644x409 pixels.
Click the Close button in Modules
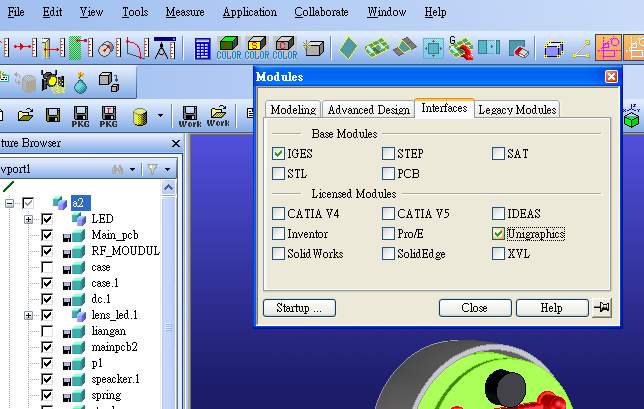(475, 308)
